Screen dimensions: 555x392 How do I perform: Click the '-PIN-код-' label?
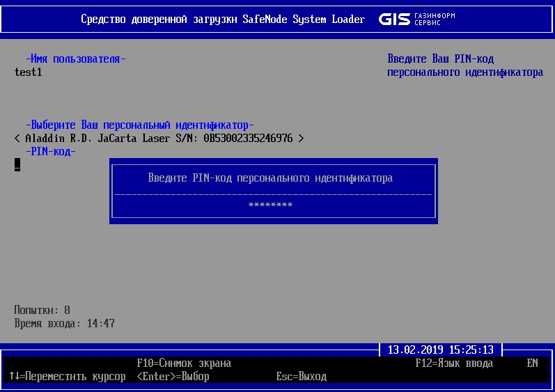(x=51, y=152)
